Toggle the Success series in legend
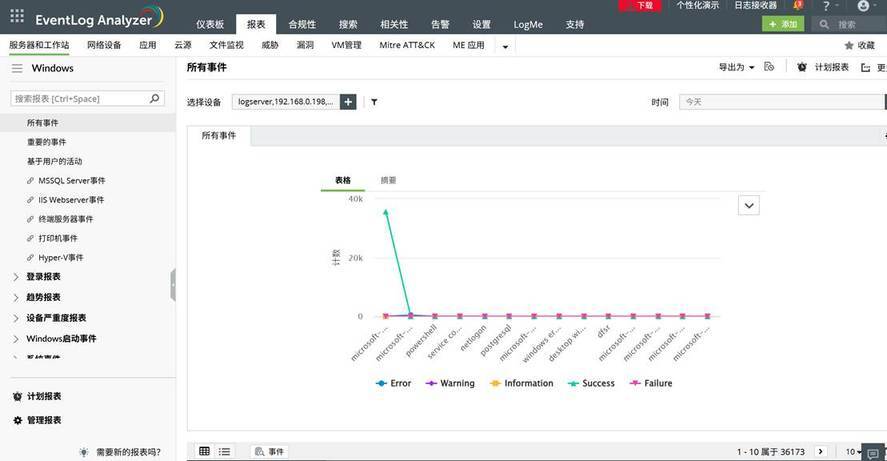This screenshot has height=461, width=887. pos(591,383)
